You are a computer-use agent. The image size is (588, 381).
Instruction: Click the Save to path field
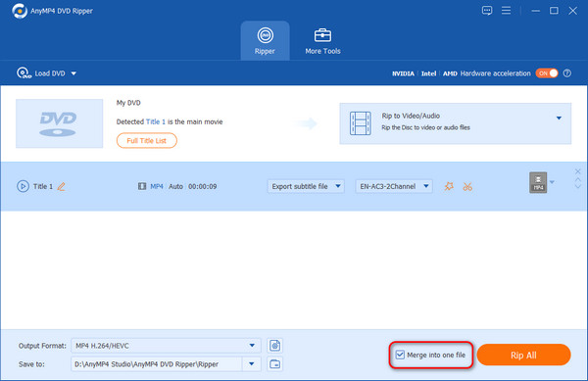pos(157,363)
